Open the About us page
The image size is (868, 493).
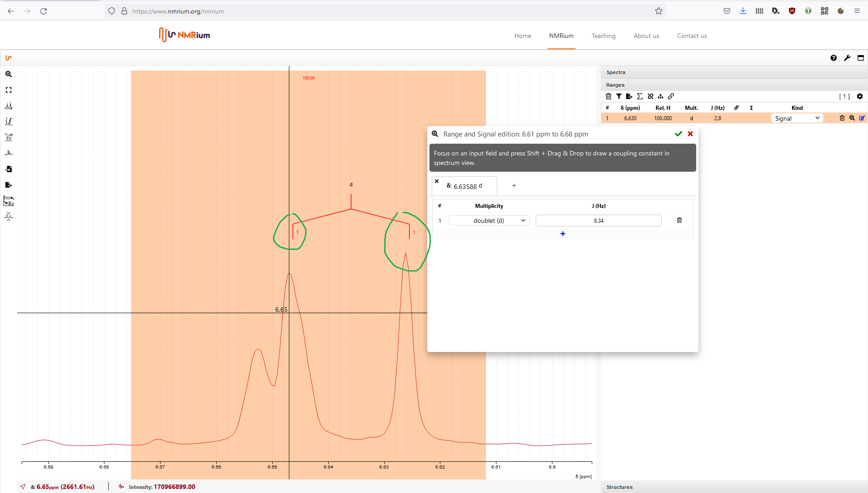click(x=646, y=36)
